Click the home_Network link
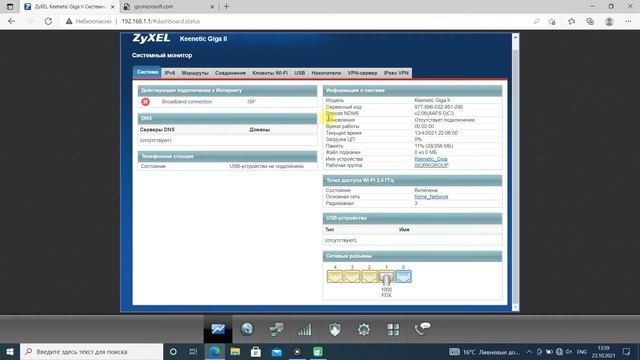Image resolution: width=640 pixels, height=360 pixels. tap(431, 196)
